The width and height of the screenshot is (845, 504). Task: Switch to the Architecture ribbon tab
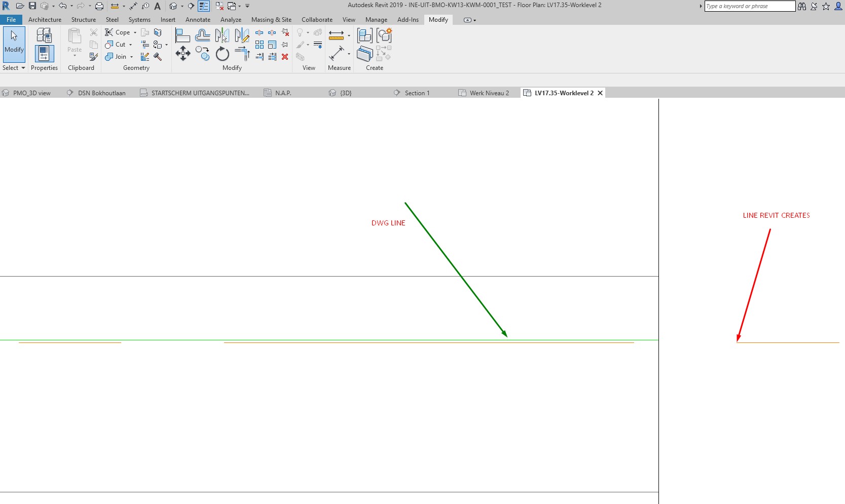(45, 20)
